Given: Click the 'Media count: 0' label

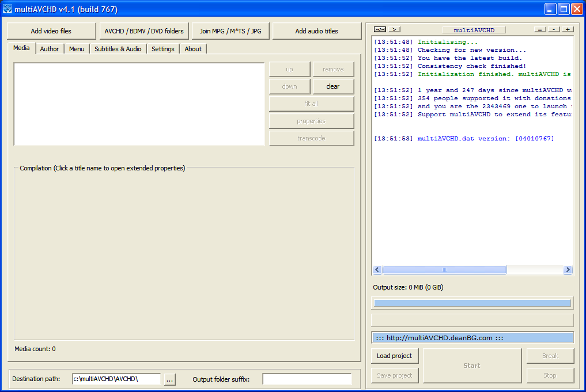Looking at the screenshot, I should click(x=35, y=349).
